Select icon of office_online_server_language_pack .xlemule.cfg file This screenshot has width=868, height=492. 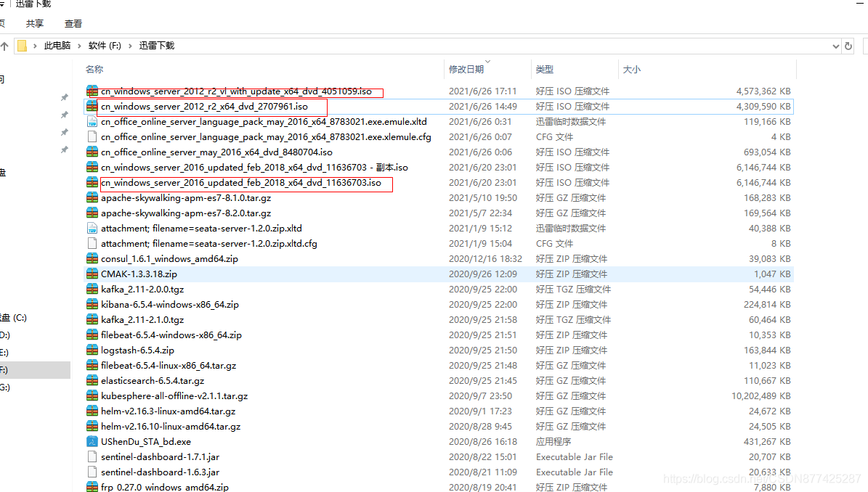tap(92, 136)
